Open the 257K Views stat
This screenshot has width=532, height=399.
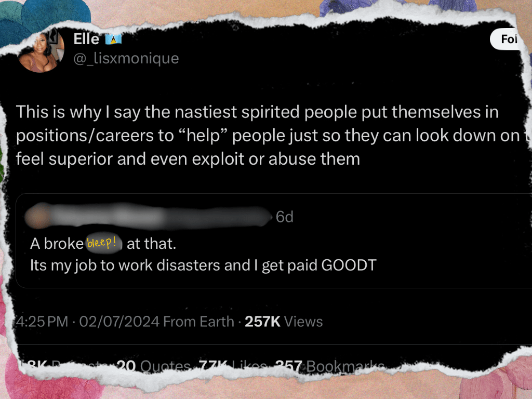pyautogui.click(x=284, y=322)
